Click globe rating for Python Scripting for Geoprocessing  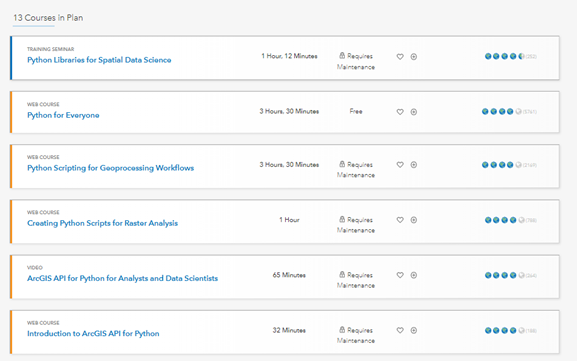tap(502, 165)
